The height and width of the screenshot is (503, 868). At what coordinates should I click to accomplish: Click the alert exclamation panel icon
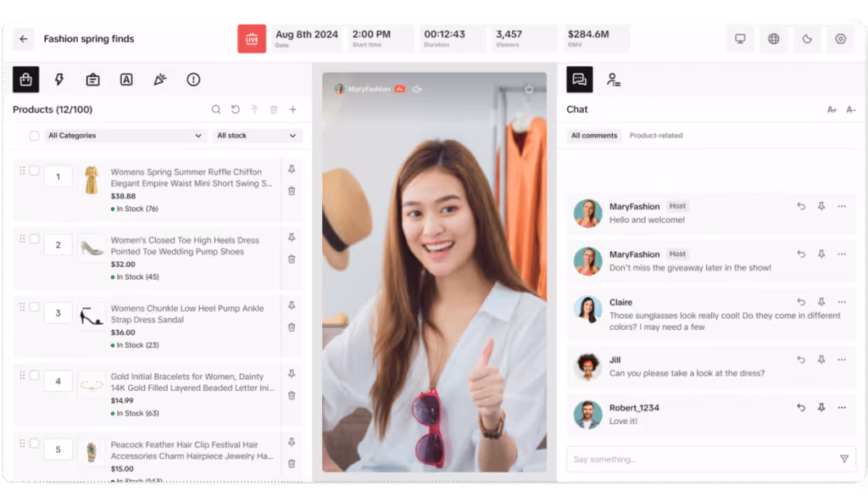coord(193,79)
